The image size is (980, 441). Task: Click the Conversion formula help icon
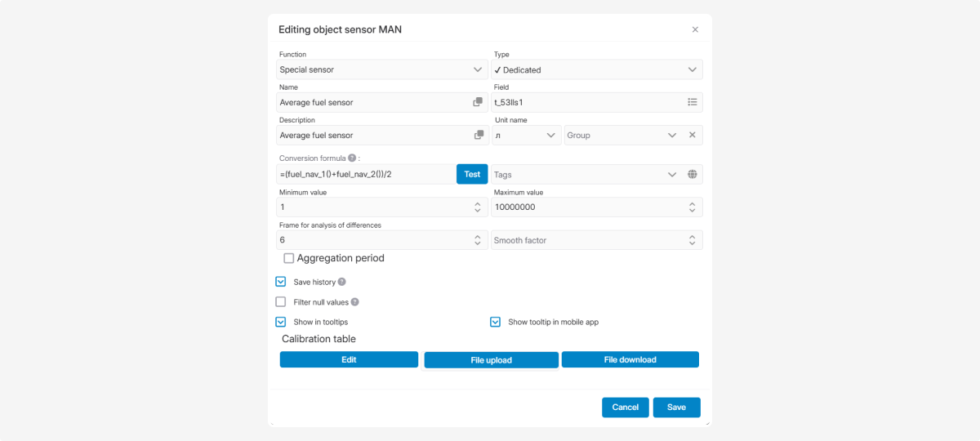pyautogui.click(x=352, y=158)
